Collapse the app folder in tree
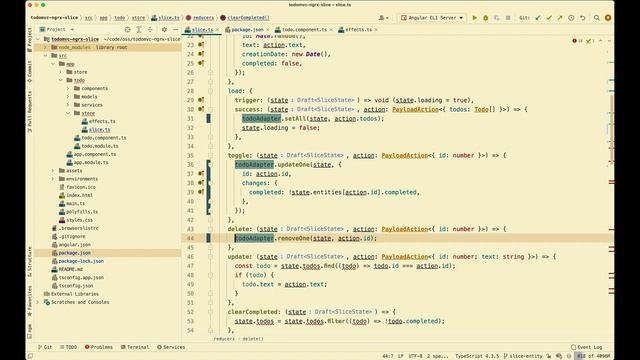Screen dimensions: 640x360 pos(53,64)
